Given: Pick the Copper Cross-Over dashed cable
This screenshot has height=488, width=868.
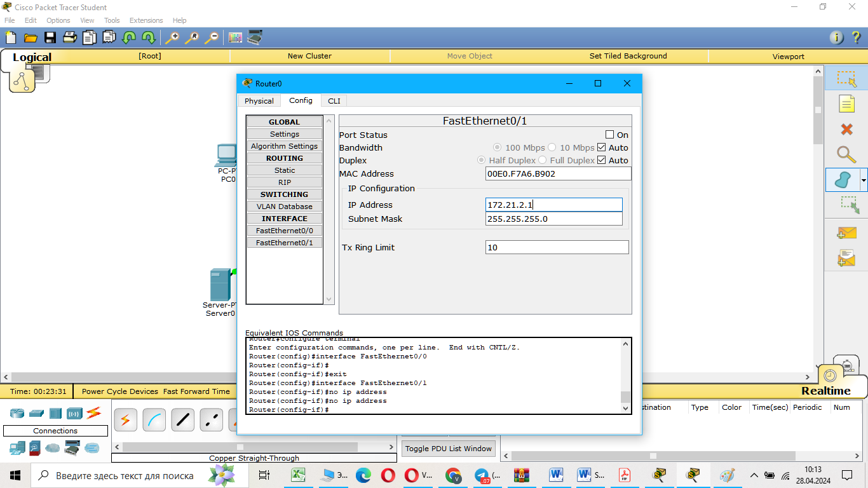Looking at the screenshot, I should point(211,419).
